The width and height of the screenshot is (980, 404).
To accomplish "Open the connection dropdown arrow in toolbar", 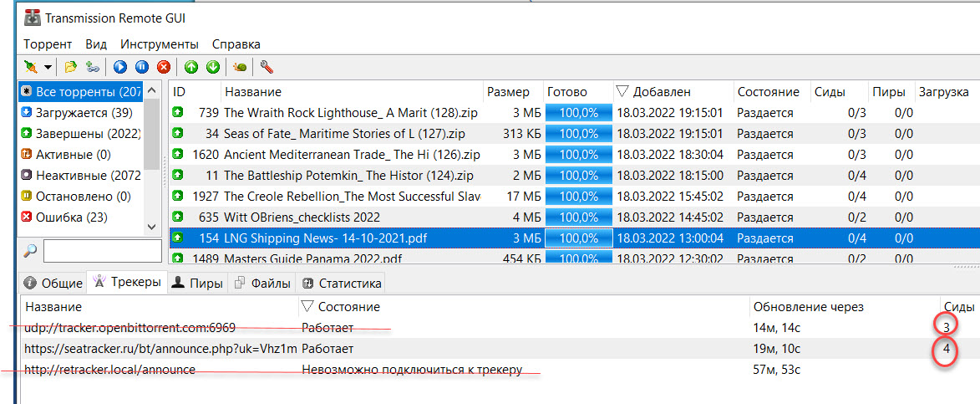I will coord(48,67).
